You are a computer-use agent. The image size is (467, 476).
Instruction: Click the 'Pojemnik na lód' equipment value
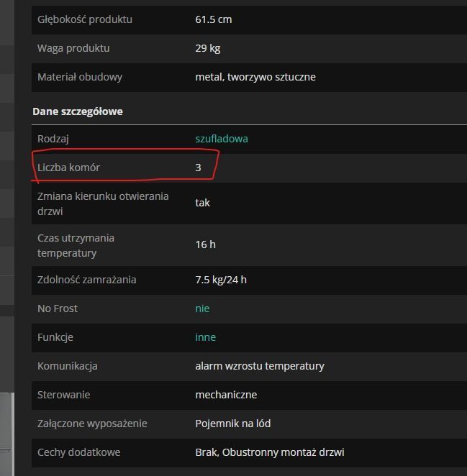[x=232, y=424]
